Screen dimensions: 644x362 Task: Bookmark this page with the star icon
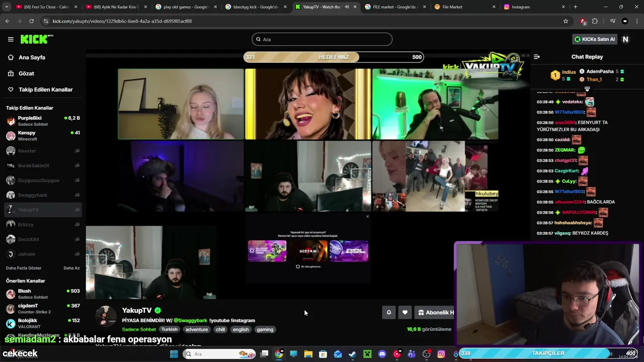pos(566,21)
